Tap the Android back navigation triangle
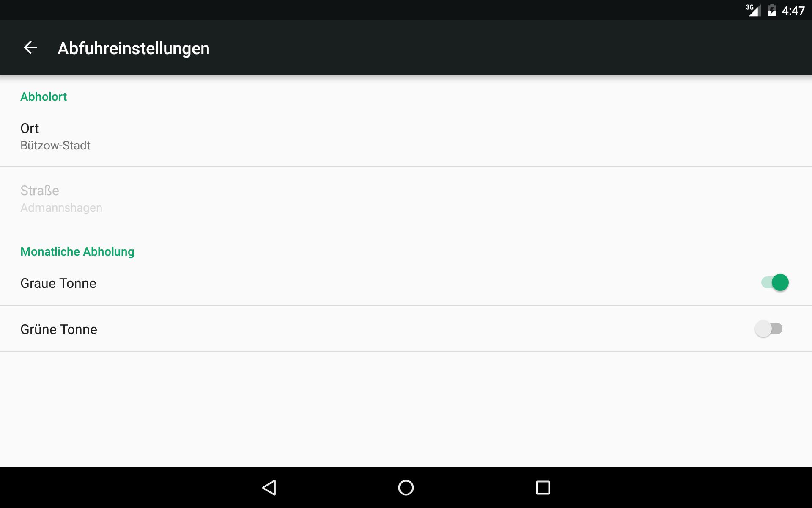Image resolution: width=812 pixels, height=508 pixels. point(269,488)
